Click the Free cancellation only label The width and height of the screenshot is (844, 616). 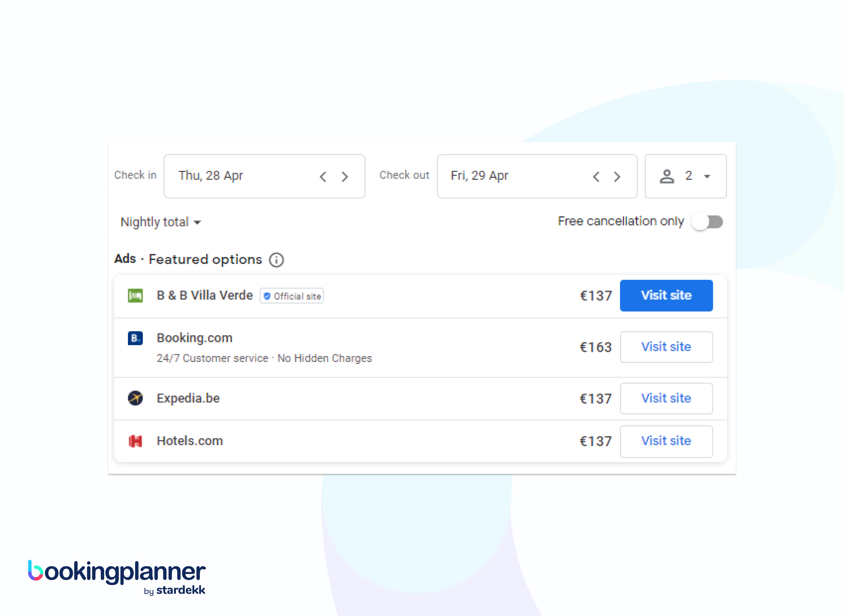tap(621, 221)
